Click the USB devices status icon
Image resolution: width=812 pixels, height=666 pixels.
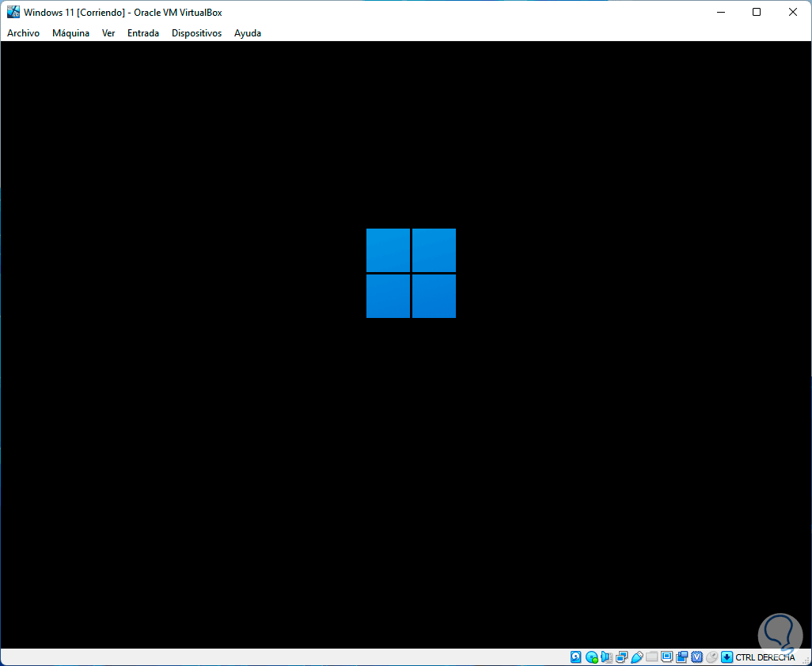pos(636,657)
